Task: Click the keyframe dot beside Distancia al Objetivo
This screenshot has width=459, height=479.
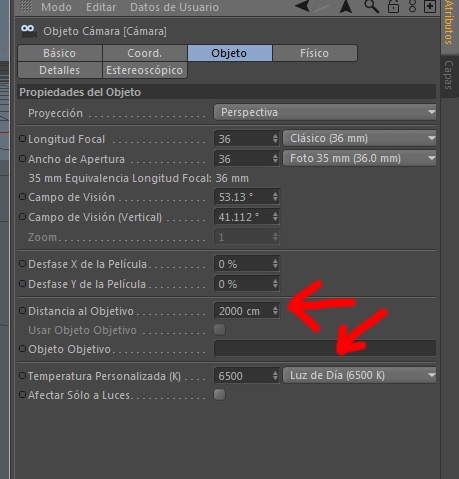Action: 22,311
